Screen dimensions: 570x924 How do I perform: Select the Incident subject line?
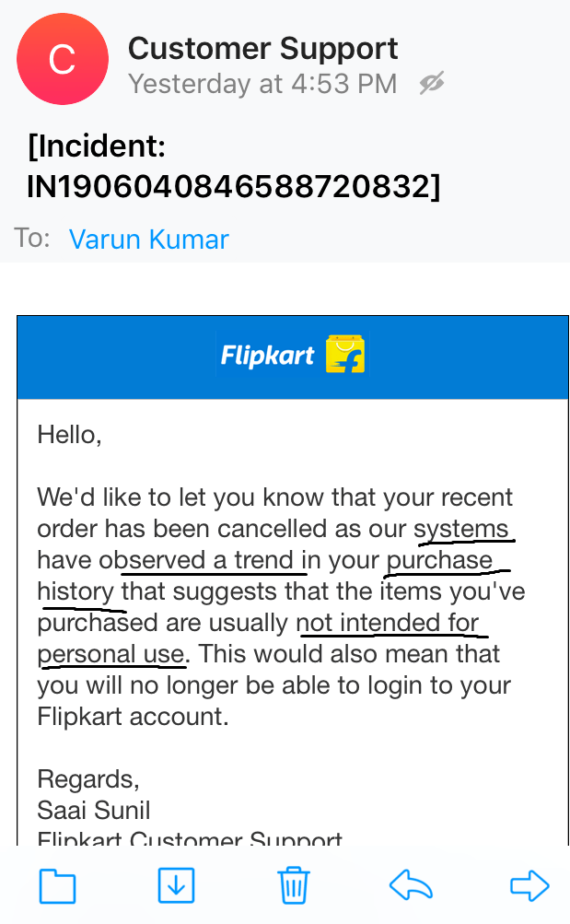click(234, 167)
